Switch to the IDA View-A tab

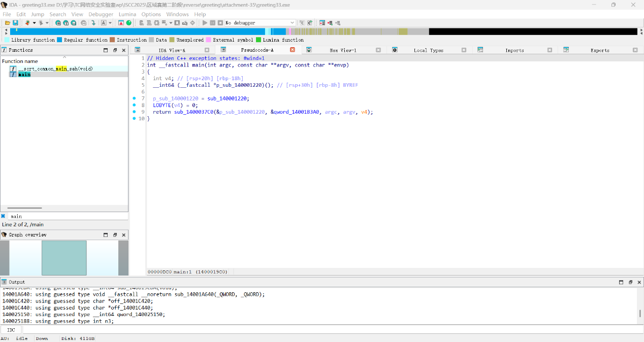click(x=172, y=50)
